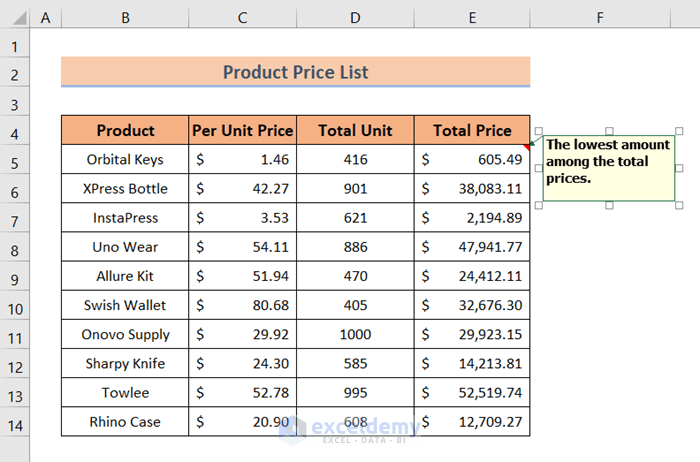This screenshot has width=700, height=462.
Task: Click the top-right resize handle of the comment box
Action: [x=680, y=131]
